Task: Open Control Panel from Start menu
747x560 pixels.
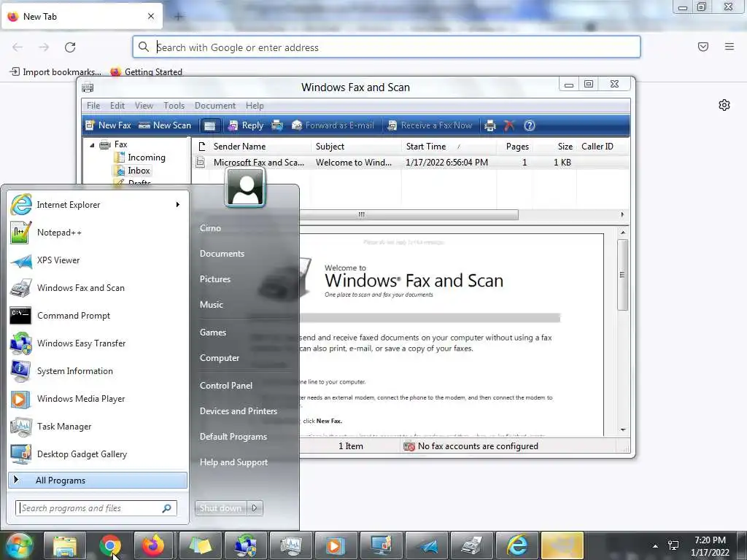Action: pos(226,386)
